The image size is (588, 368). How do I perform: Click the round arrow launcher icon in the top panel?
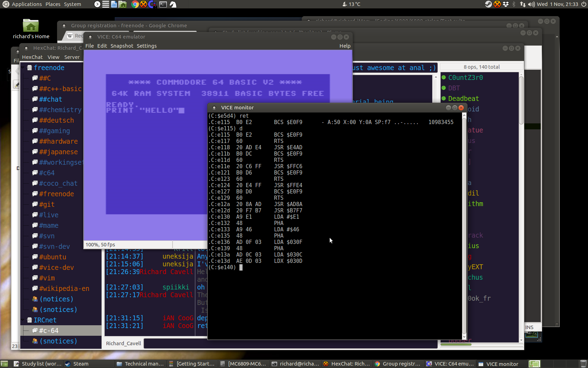[x=97, y=4]
